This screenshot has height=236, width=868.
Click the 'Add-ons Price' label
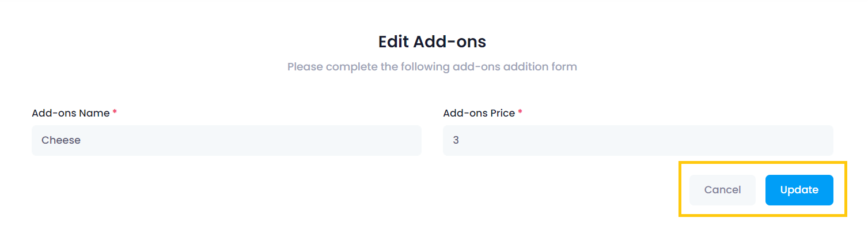point(479,113)
